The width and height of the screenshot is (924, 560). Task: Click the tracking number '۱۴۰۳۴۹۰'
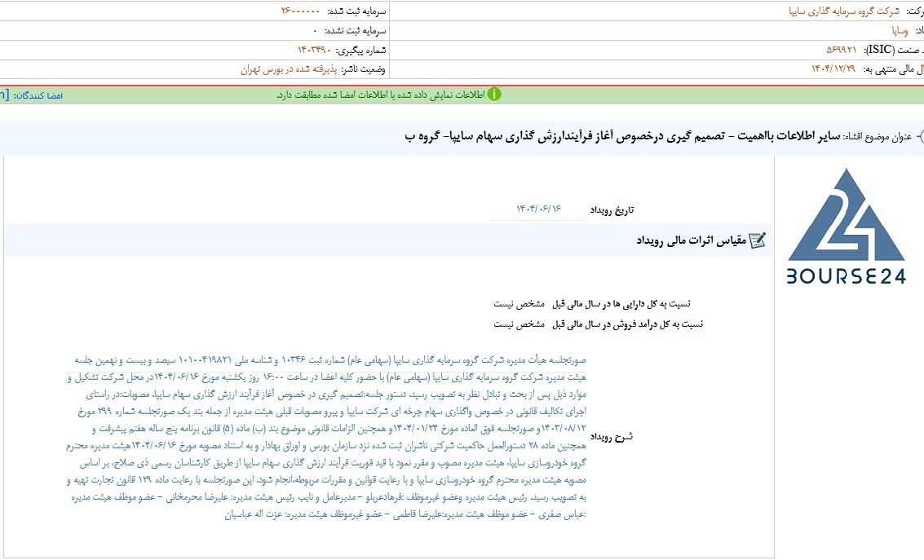click(314, 50)
